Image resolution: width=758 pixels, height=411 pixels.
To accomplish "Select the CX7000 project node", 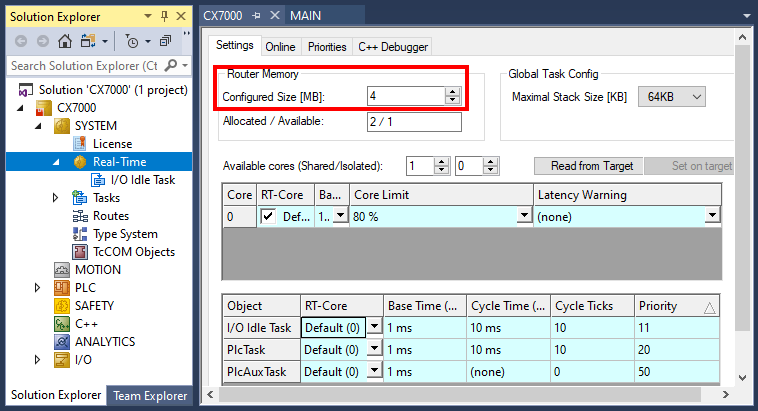I will point(76,108).
